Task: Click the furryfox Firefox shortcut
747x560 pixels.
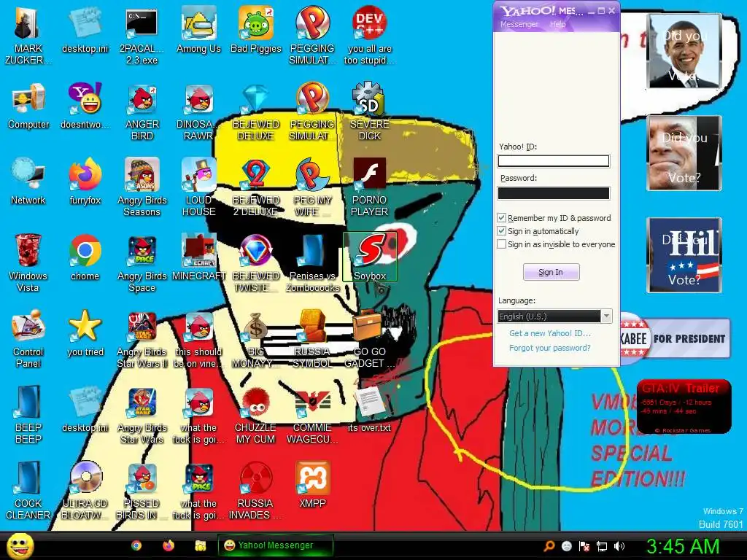Action: click(85, 182)
